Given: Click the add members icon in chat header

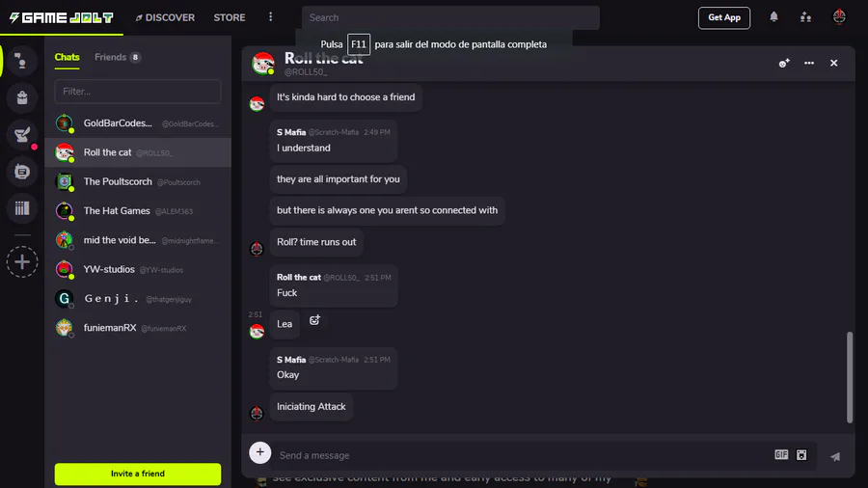Looking at the screenshot, I should pyautogui.click(x=784, y=63).
